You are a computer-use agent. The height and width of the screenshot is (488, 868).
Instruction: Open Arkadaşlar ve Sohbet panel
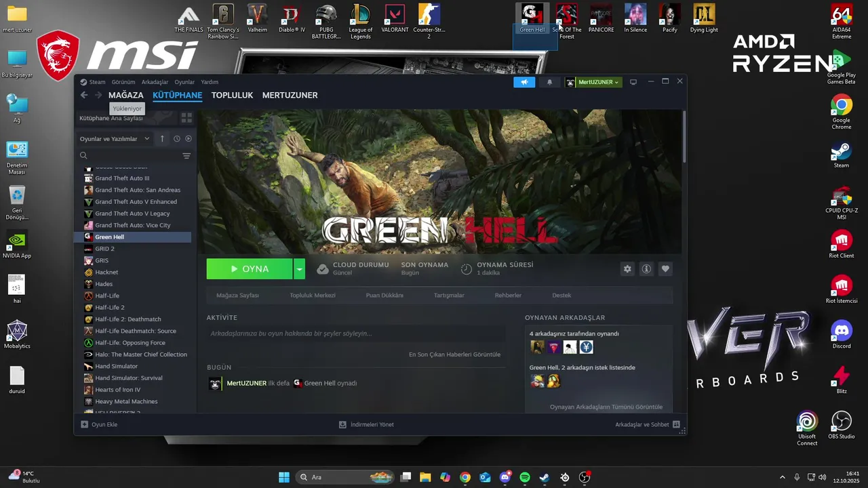click(648, 424)
